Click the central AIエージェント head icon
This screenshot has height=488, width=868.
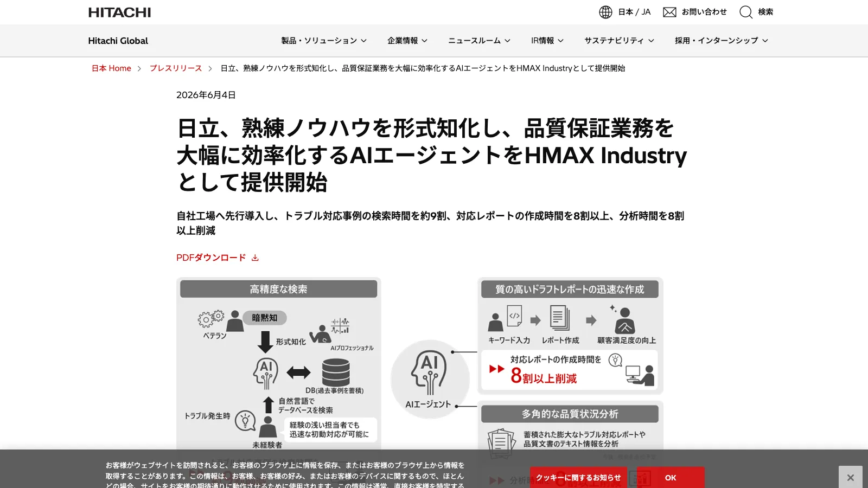coord(429,373)
